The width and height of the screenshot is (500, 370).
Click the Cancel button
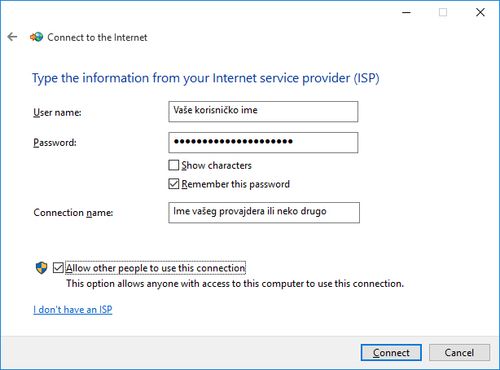[x=459, y=353]
